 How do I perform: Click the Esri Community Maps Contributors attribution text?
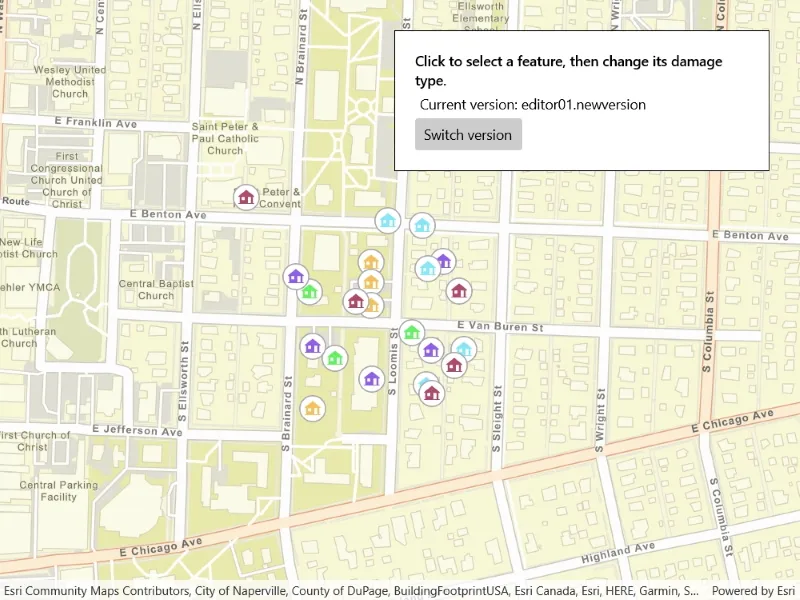pyautogui.click(x=96, y=591)
